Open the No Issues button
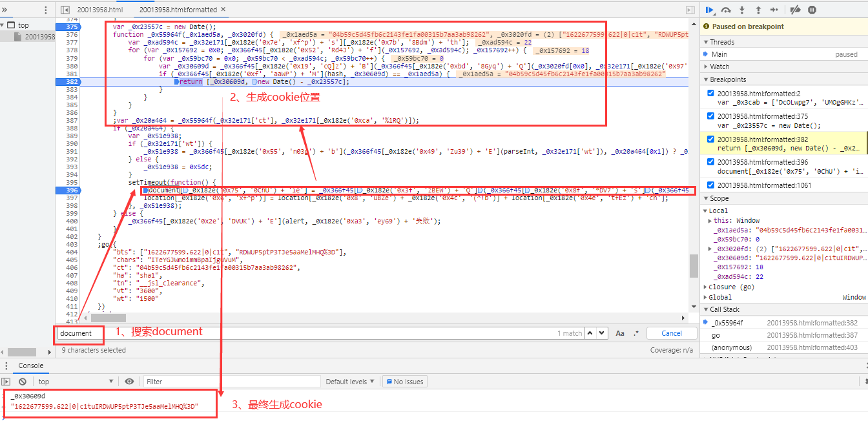Image resolution: width=868 pixels, height=421 pixels. pyautogui.click(x=404, y=382)
